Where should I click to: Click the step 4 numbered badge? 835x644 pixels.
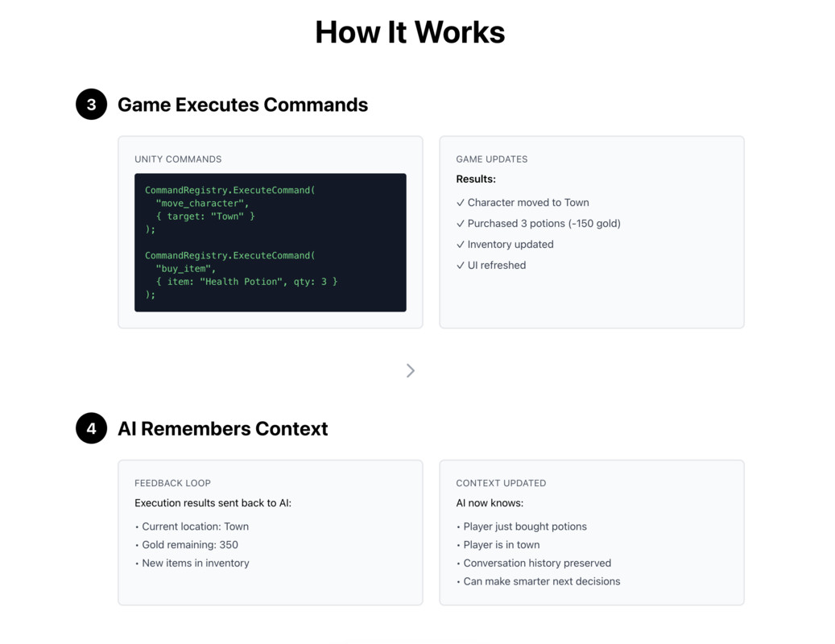point(91,428)
